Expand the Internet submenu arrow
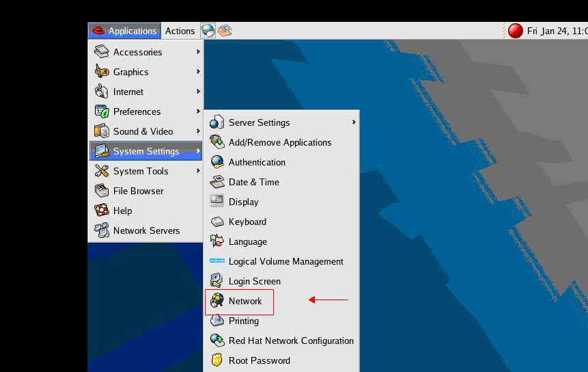 (198, 91)
